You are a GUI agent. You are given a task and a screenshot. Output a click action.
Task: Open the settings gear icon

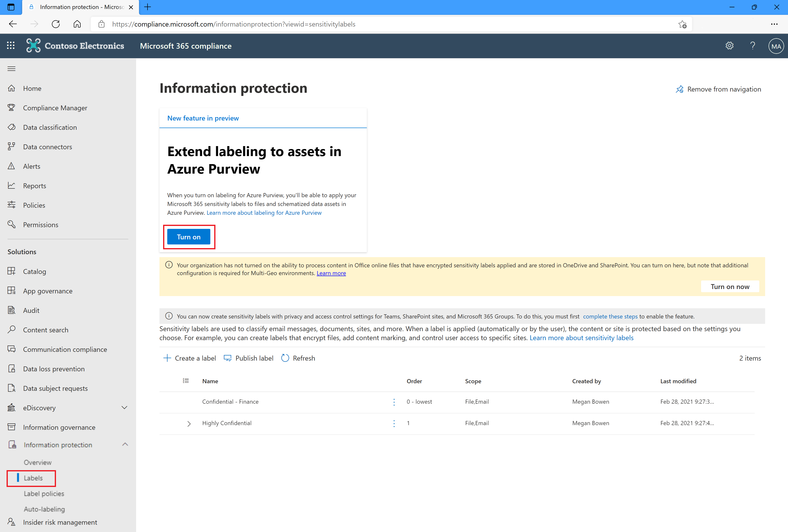coord(729,46)
